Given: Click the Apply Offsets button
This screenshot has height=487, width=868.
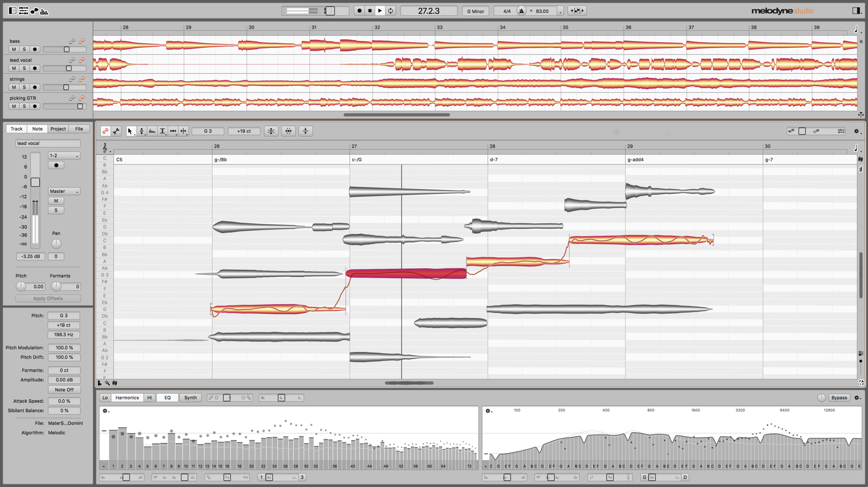Looking at the screenshot, I should point(48,298).
